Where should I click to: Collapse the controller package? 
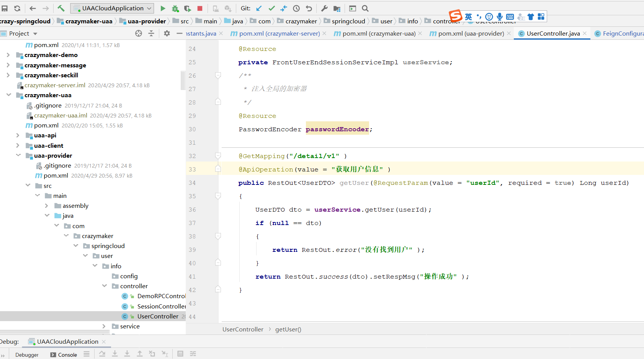104,286
